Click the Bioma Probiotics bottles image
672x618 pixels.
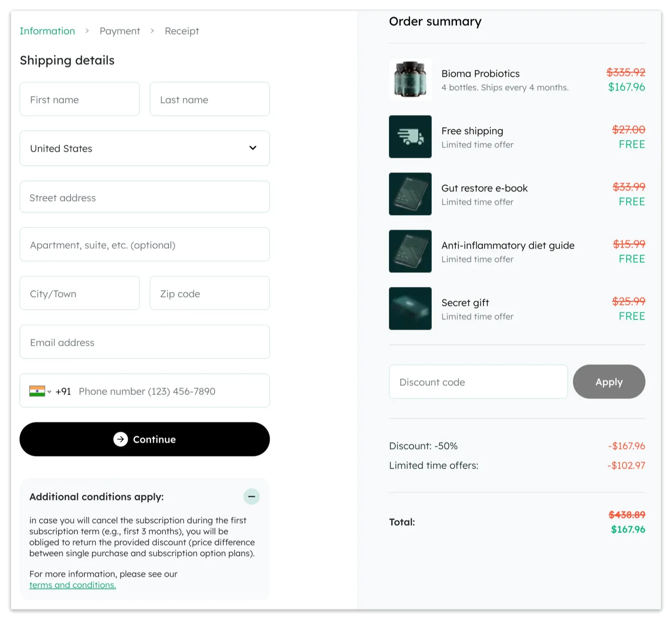tap(410, 79)
